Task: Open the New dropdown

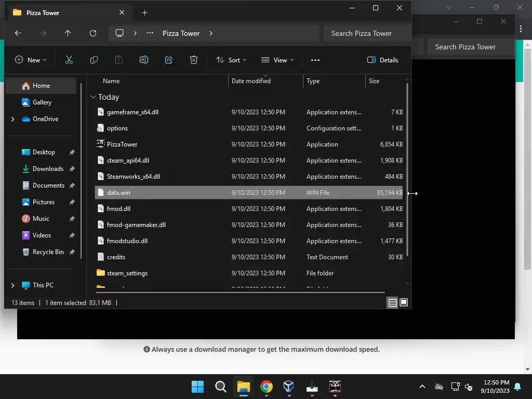Action: tap(31, 60)
